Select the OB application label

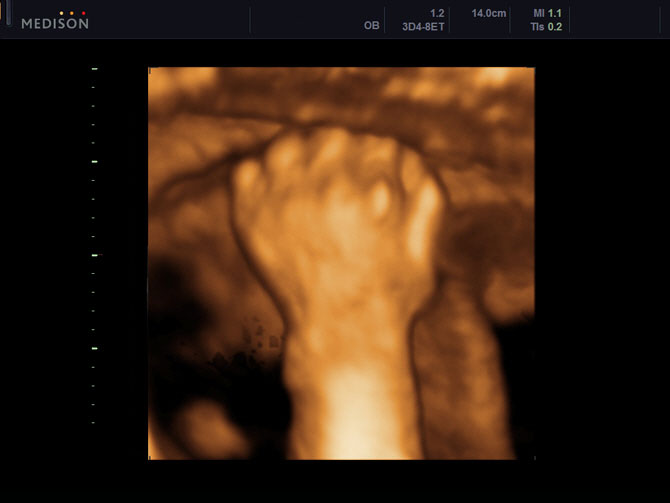(x=372, y=26)
